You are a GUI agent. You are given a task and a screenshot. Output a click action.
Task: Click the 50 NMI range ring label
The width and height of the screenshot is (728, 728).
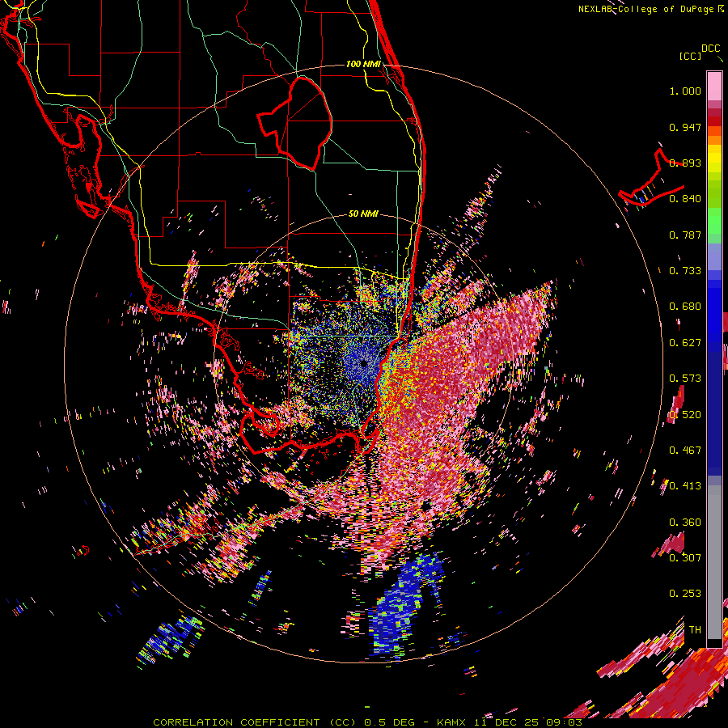[x=363, y=214]
